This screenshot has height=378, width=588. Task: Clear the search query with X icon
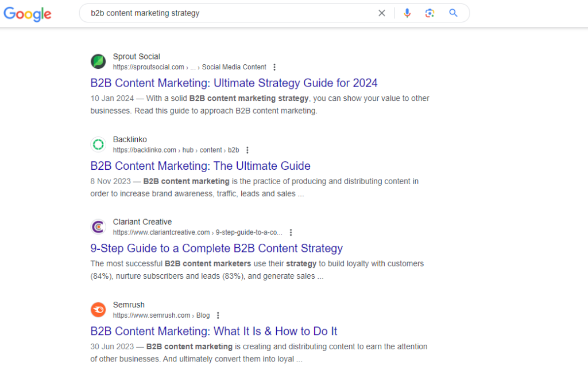(x=382, y=13)
